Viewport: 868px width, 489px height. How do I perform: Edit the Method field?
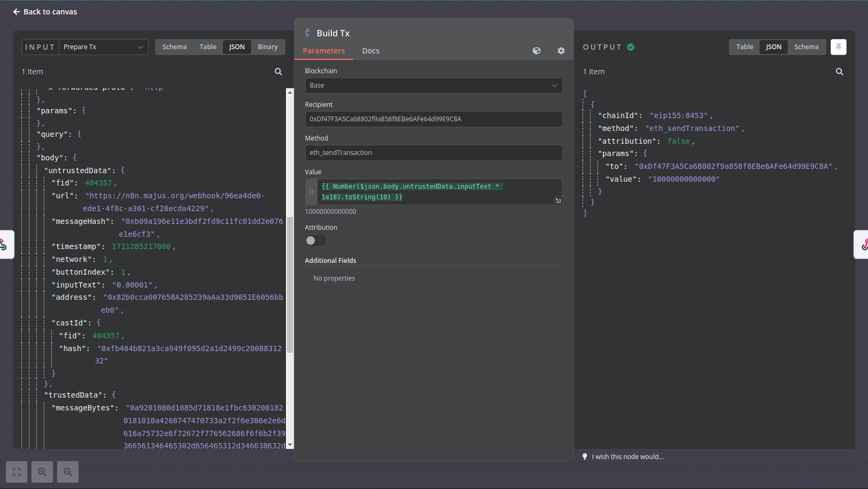(x=433, y=153)
